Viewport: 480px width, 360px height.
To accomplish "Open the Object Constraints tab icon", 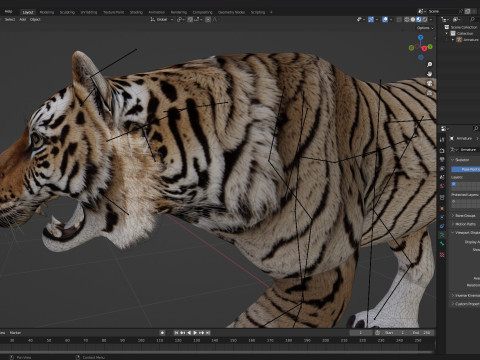I will [442, 226].
